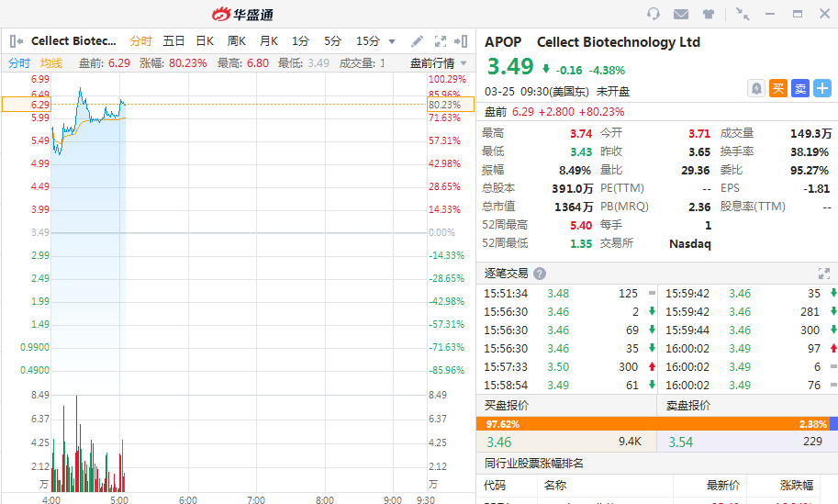838x504 pixels.
Task: Click the compact mode arrows icon
Action: [x=743, y=14]
